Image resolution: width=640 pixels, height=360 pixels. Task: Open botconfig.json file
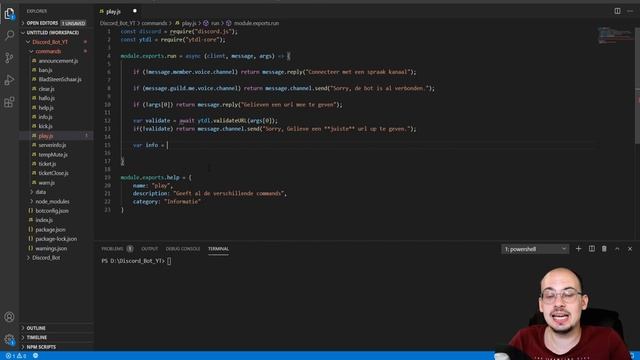pos(52,211)
